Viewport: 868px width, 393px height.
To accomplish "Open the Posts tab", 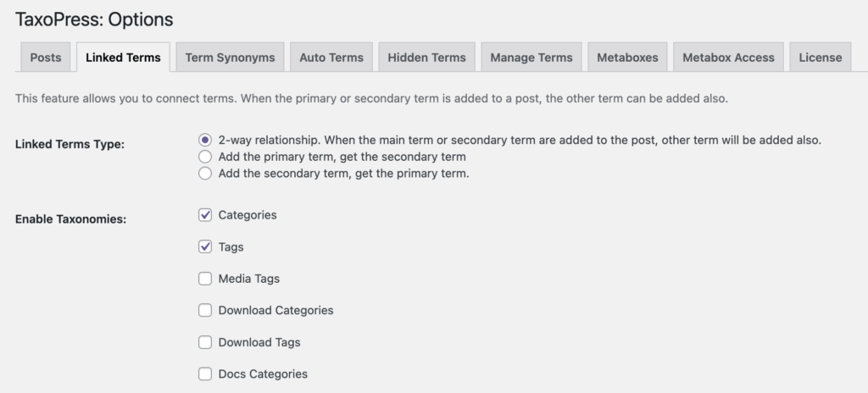I will point(46,58).
